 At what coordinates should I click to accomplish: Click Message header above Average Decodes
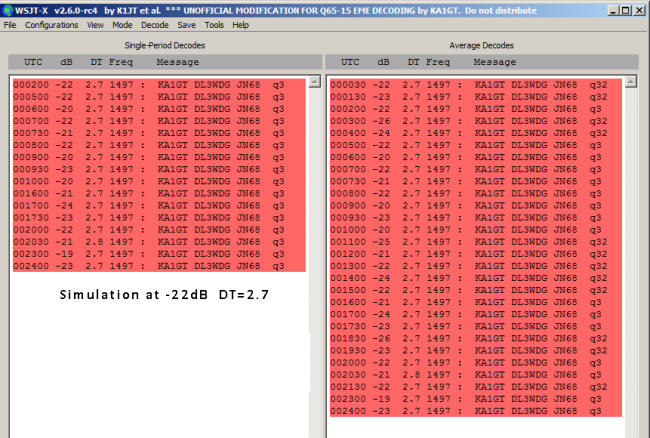pos(495,62)
